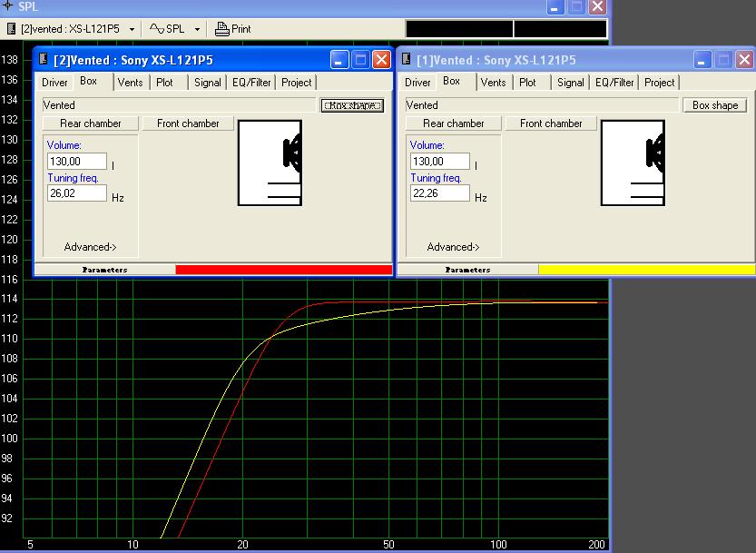This screenshot has height=553, width=756.
Task: Click Vented box type field in [2]Vented window
Action: tap(179, 105)
